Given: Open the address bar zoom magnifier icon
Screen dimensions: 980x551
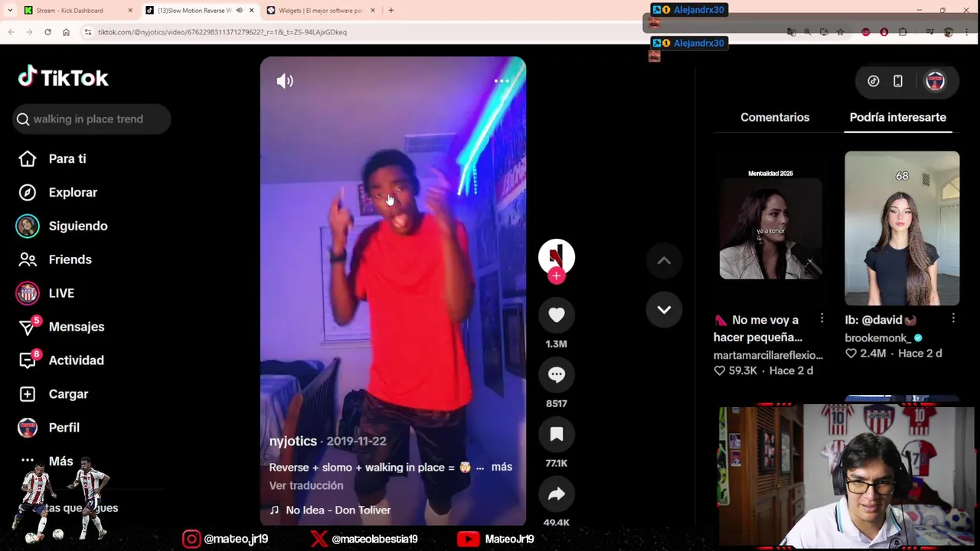Looking at the screenshot, I should [807, 32].
